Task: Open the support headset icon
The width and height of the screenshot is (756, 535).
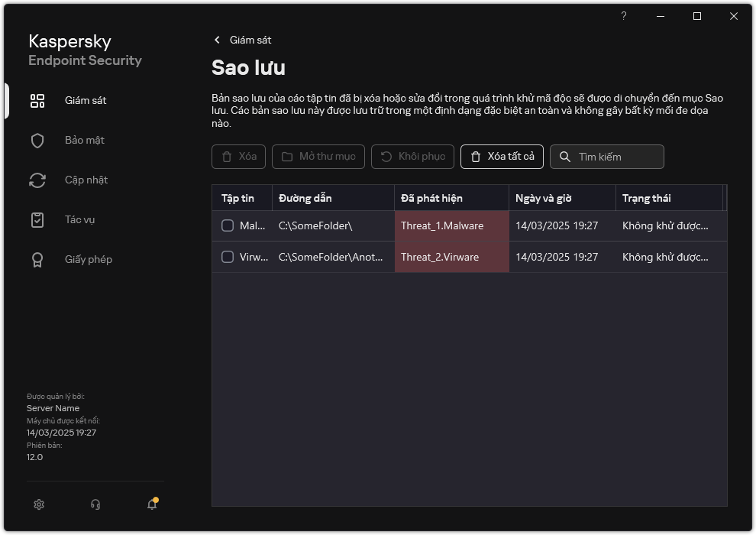Action: 95,504
